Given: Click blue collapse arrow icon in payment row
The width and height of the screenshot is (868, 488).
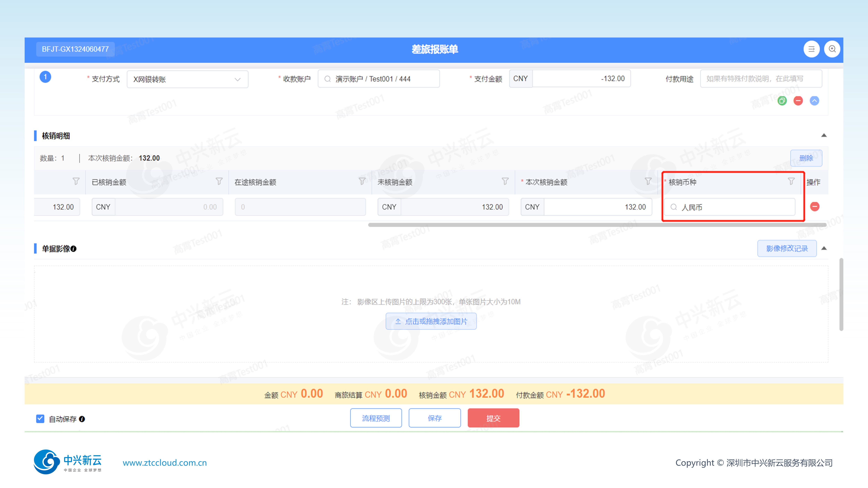Looking at the screenshot, I should coord(814,101).
